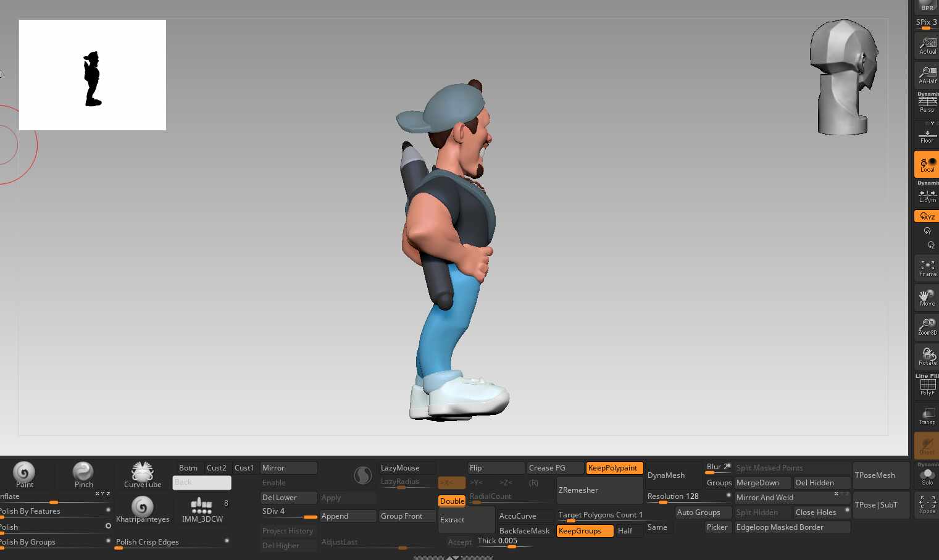Click TPose|SubT button

(x=882, y=505)
